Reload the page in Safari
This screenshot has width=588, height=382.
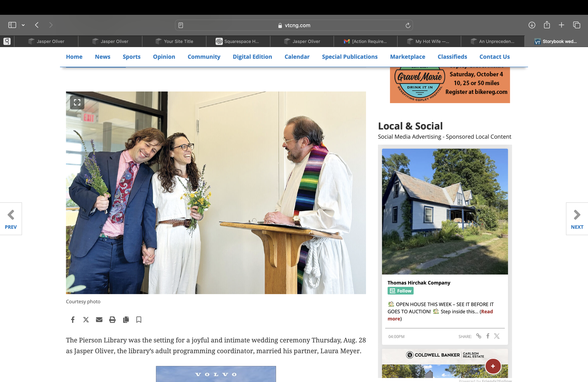coord(408,25)
